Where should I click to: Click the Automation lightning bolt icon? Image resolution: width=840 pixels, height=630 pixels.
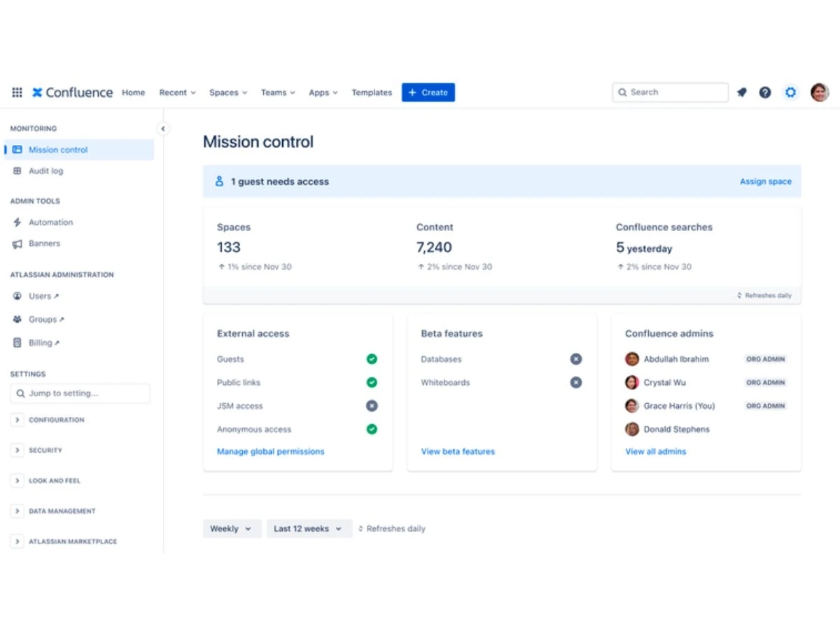tap(17, 222)
